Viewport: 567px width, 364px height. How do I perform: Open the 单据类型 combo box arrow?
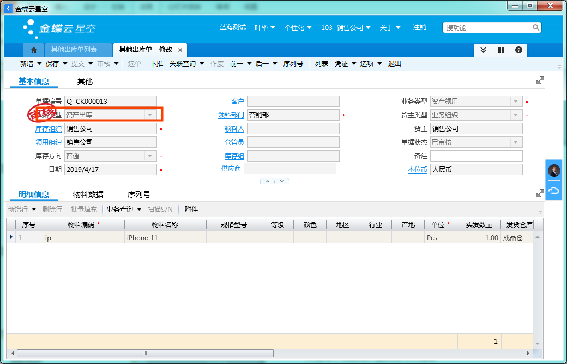click(x=150, y=115)
